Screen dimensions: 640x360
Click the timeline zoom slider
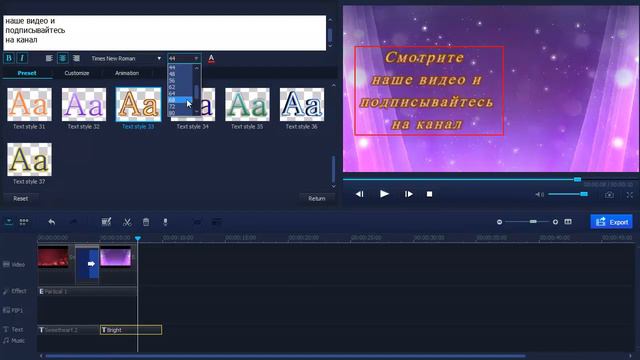point(527,222)
